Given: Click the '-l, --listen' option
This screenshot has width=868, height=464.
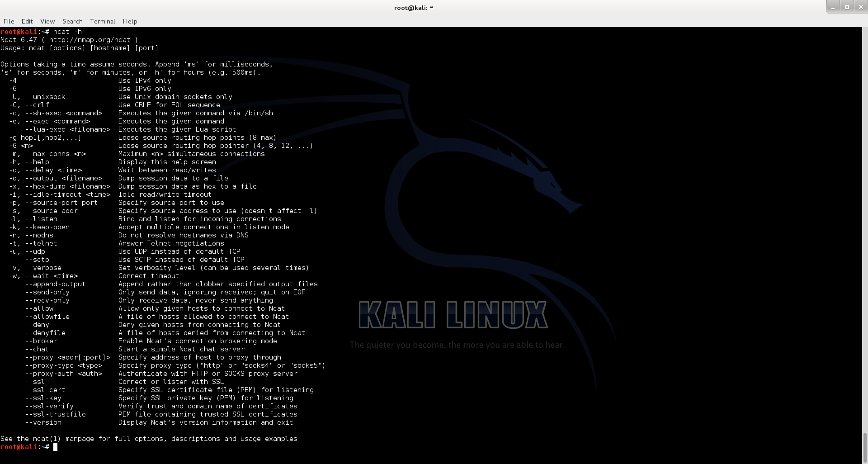Looking at the screenshot, I should pos(33,219).
